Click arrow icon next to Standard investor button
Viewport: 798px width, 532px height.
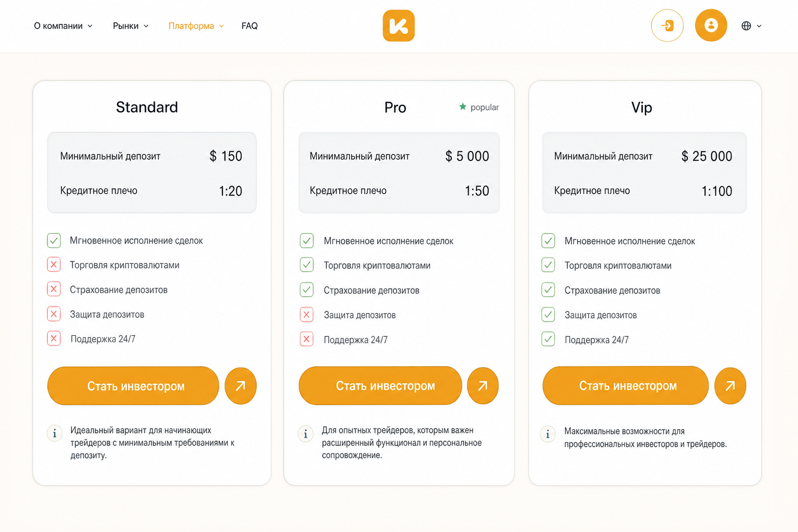(x=241, y=386)
